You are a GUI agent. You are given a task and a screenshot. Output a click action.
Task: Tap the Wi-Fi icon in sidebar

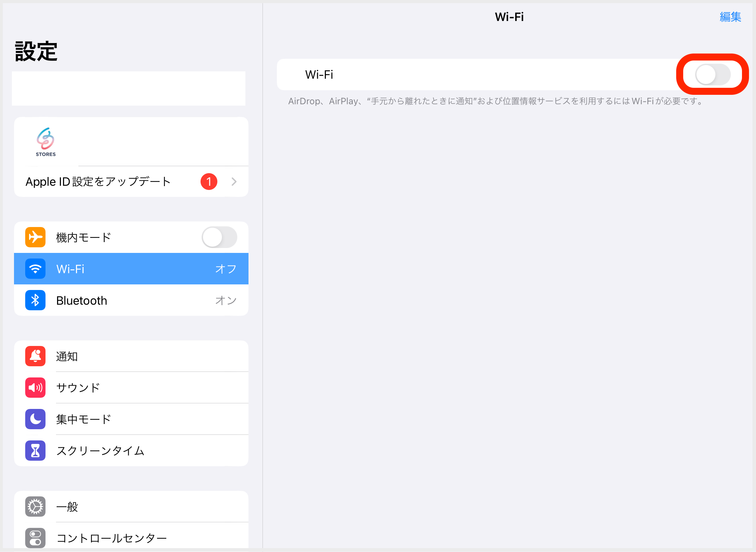(35, 269)
